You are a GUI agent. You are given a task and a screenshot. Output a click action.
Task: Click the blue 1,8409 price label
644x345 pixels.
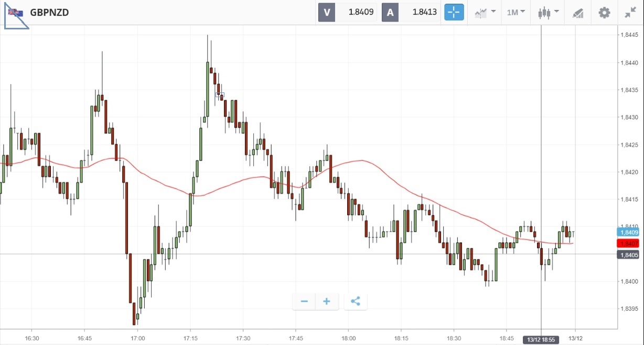coord(628,232)
